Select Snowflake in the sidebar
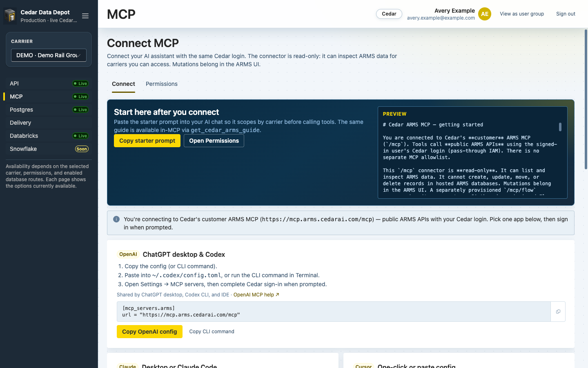 [49, 149]
